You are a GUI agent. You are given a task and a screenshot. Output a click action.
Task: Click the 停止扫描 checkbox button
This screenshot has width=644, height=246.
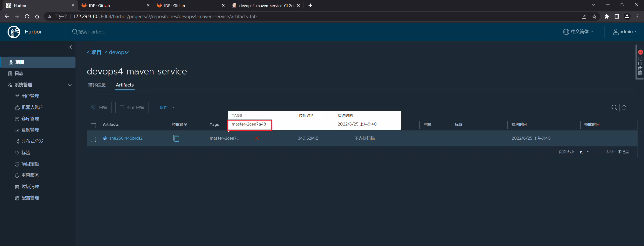132,108
